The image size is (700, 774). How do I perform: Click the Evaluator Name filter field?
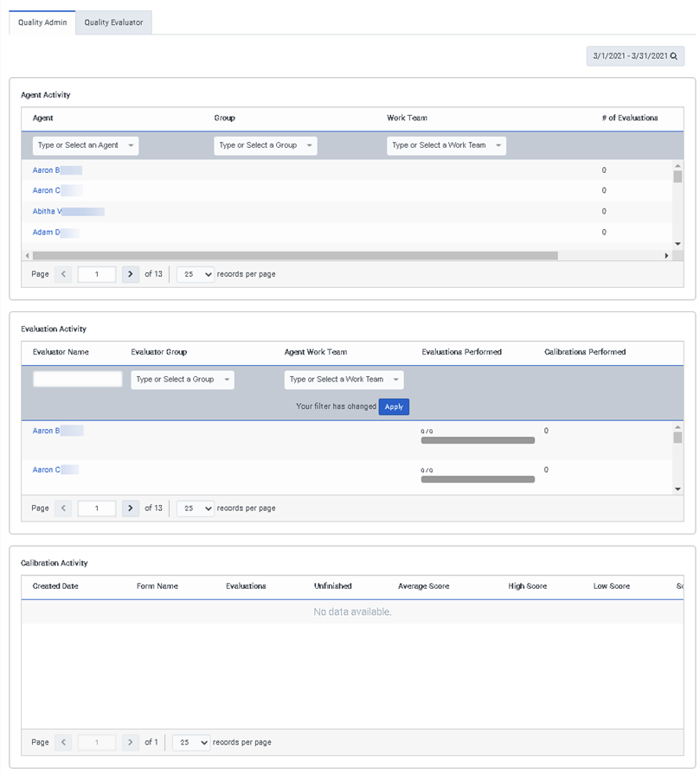click(x=78, y=379)
